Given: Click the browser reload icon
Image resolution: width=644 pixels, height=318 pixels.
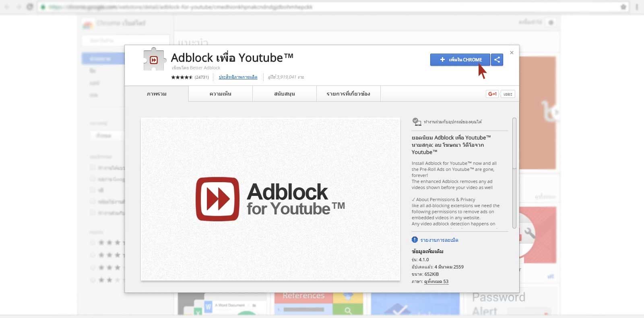Looking at the screenshot, I should pyautogui.click(x=30, y=7).
